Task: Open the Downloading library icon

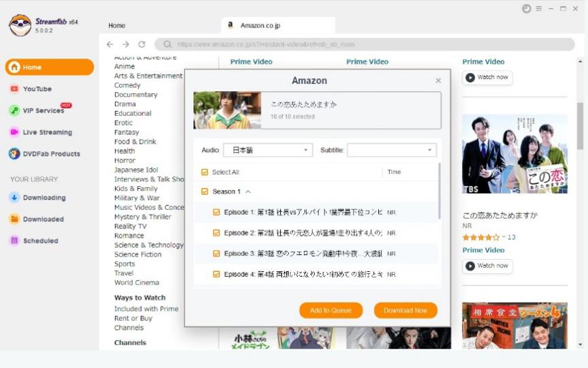Action: tap(14, 198)
